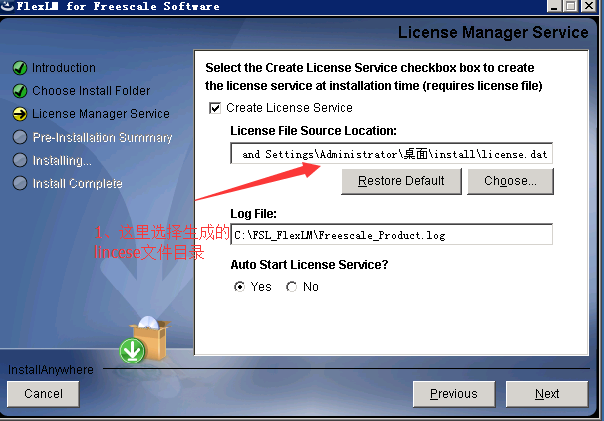Image resolution: width=604 pixels, height=421 pixels.
Task: Click the License File Source Location: label
Action: (313, 131)
